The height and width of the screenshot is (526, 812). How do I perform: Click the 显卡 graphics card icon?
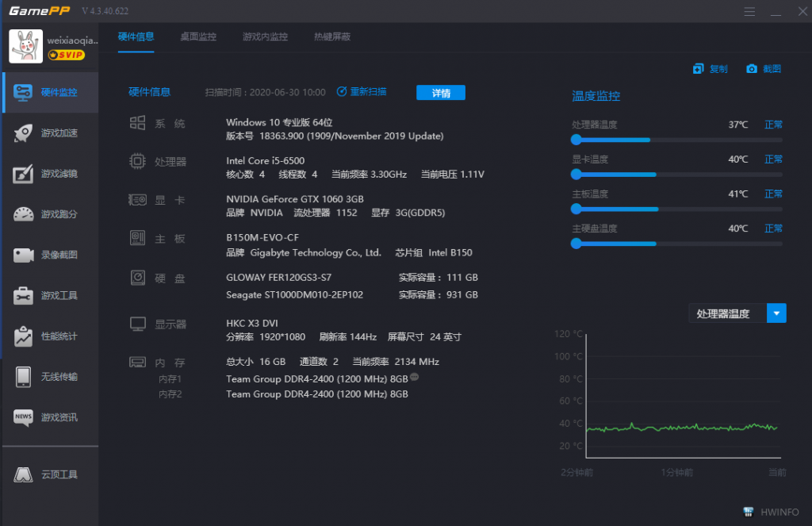[x=137, y=199]
